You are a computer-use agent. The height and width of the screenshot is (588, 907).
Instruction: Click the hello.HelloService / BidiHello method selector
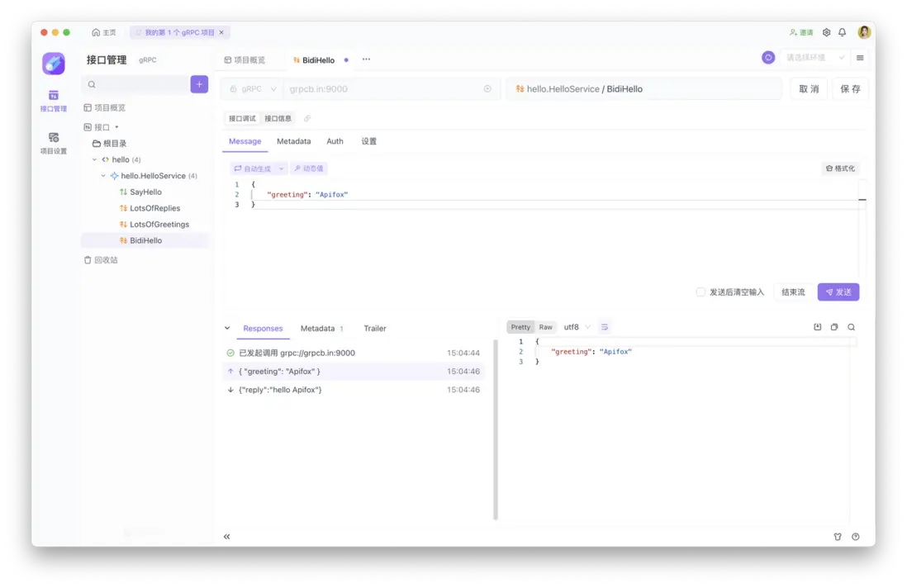pyautogui.click(x=643, y=89)
